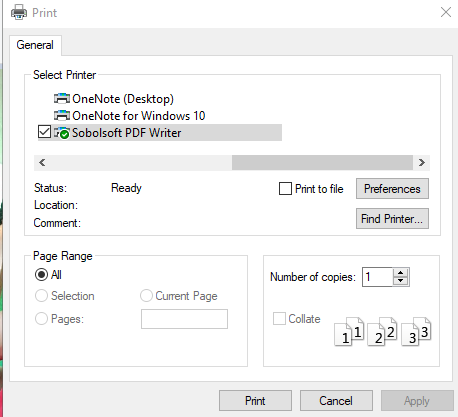This screenshot has width=458, height=417.
Task: Enable the Print to file checkbox
Action: click(x=285, y=189)
